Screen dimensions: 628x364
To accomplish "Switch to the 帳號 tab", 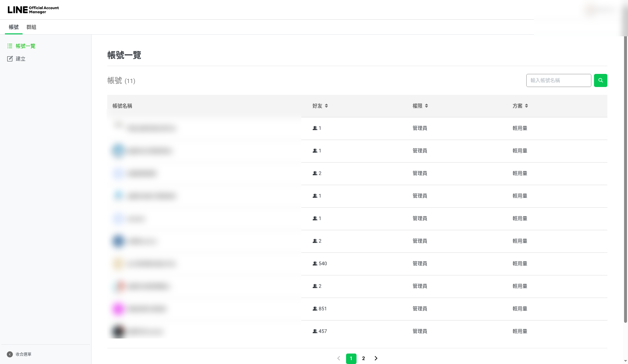I will (x=14, y=27).
